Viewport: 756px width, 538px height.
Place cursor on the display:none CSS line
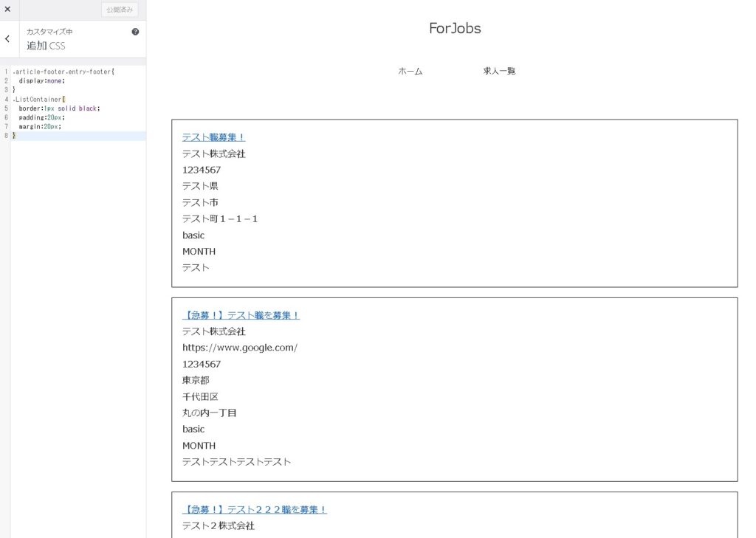click(41, 81)
